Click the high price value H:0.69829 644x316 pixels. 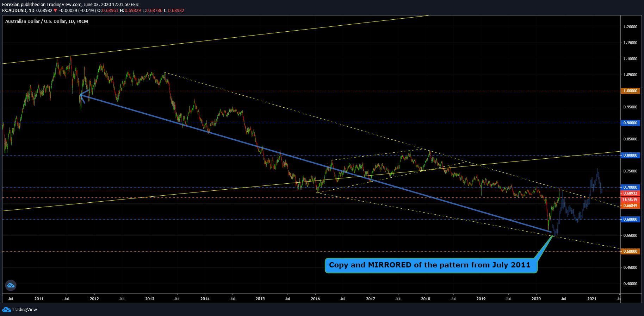tap(130, 11)
